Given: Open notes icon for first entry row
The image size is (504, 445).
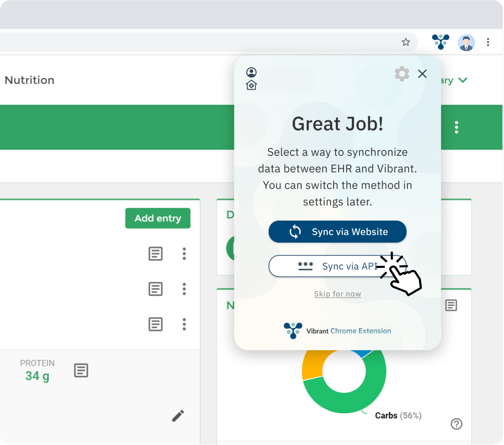Looking at the screenshot, I should click(155, 254).
